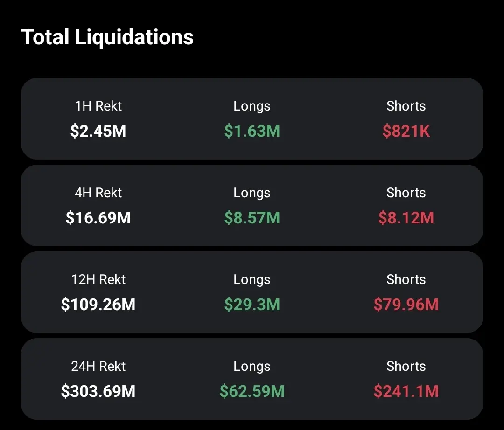The image size is (504, 430).
Task: Click the $62.59M longs value
Action: point(252,391)
